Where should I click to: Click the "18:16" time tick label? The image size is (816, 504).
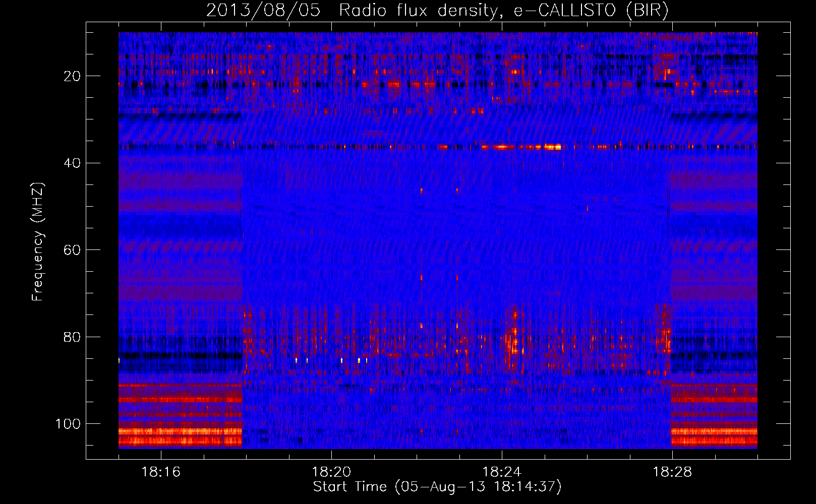[x=161, y=472]
